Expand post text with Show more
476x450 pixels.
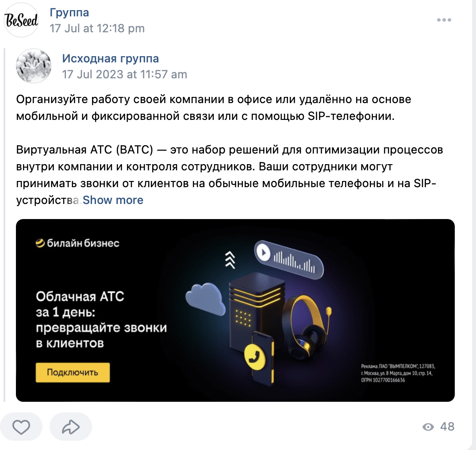pos(113,200)
